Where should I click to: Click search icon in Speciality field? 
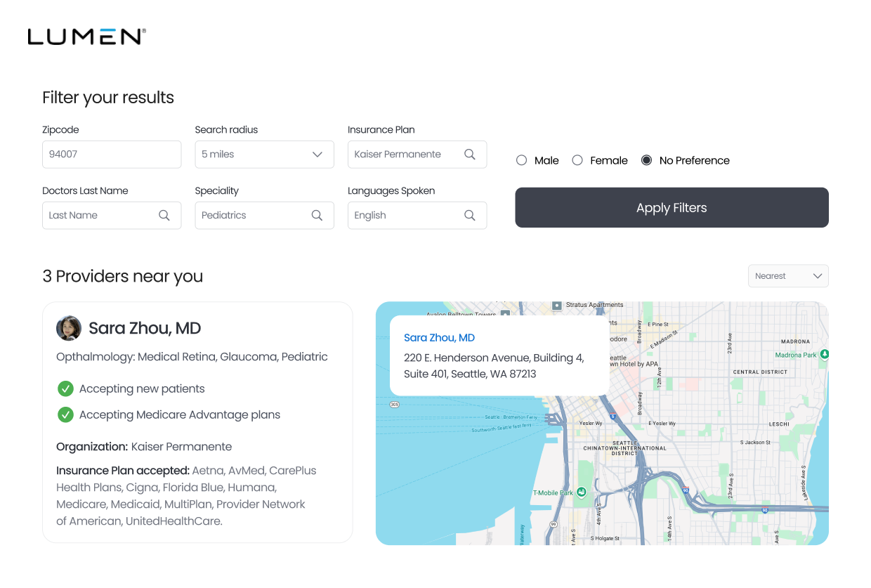(x=317, y=216)
